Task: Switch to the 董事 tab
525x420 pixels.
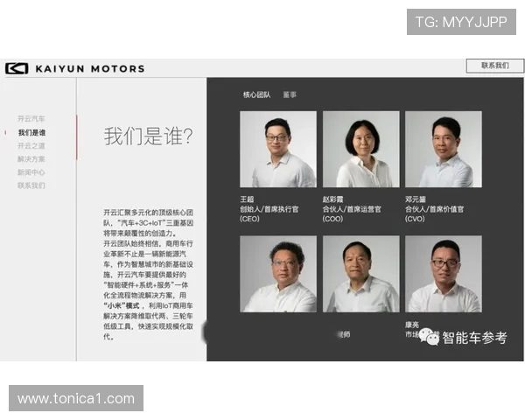Action: pyautogui.click(x=290, y=94)
